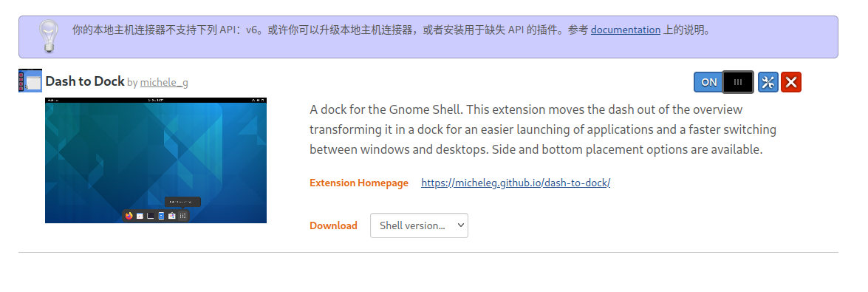The image size is (868, 292).
Task: Click terminal icon in preview dock
Action: (151, 216)
